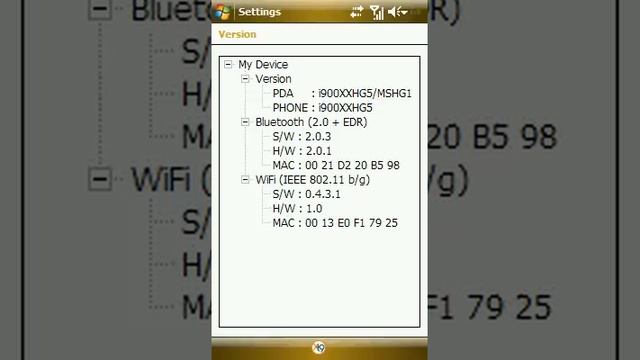Image resolution: width=640 pixels, height=360 pixels.
Task: Collapse the Version tree node
Action: point(245,79)
